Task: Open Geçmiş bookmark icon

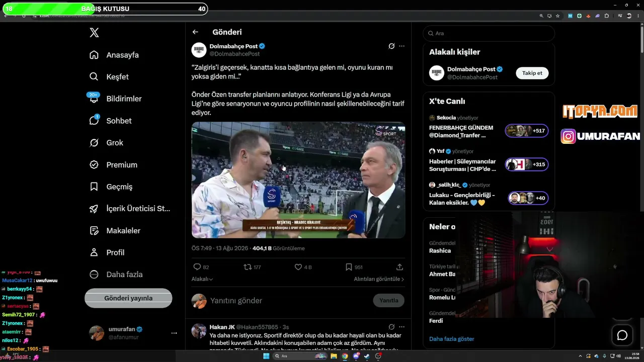Action: 94,187
